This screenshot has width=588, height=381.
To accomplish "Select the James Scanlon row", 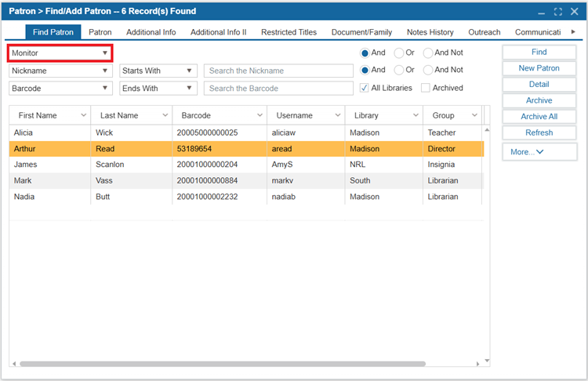I will click(x=246, y=165).
